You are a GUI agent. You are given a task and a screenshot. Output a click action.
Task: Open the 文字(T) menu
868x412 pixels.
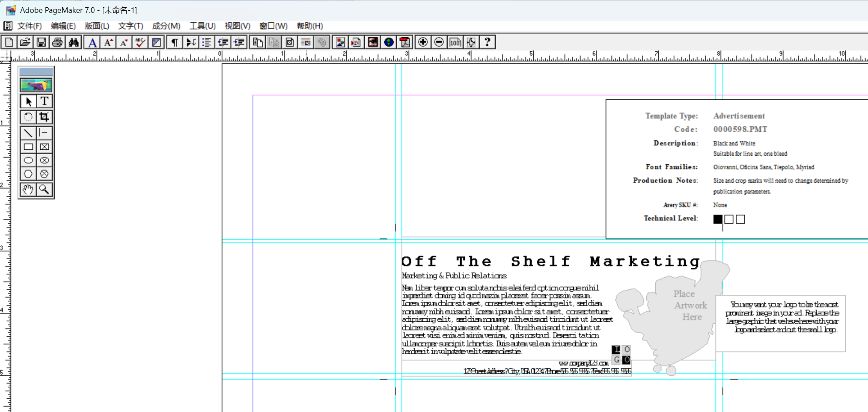[131, 26]
